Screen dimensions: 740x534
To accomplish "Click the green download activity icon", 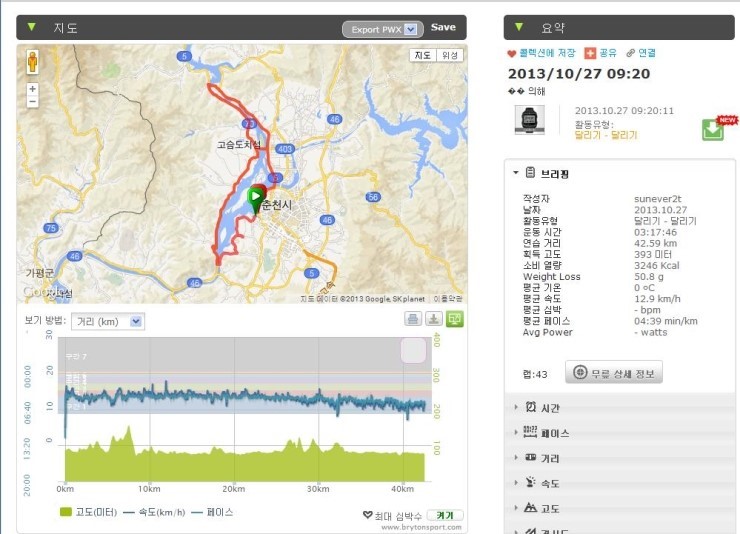I will (x=713, y=129).
